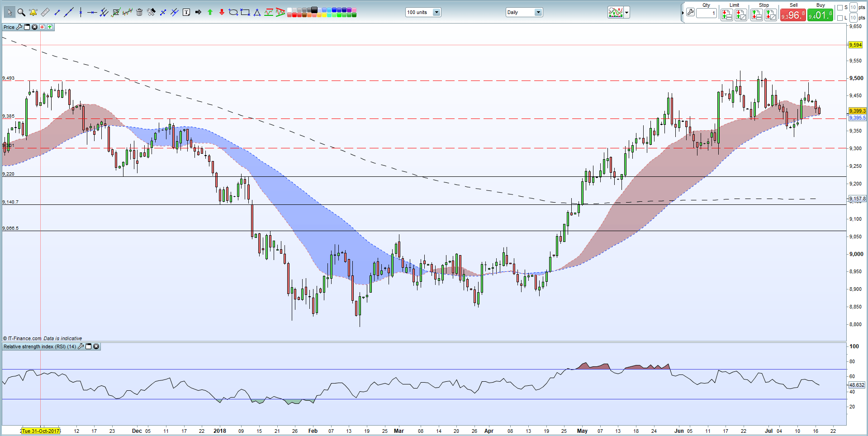
Task: Select the horizontal line tool
Action: pyautogui.click(x=92, y=12)
